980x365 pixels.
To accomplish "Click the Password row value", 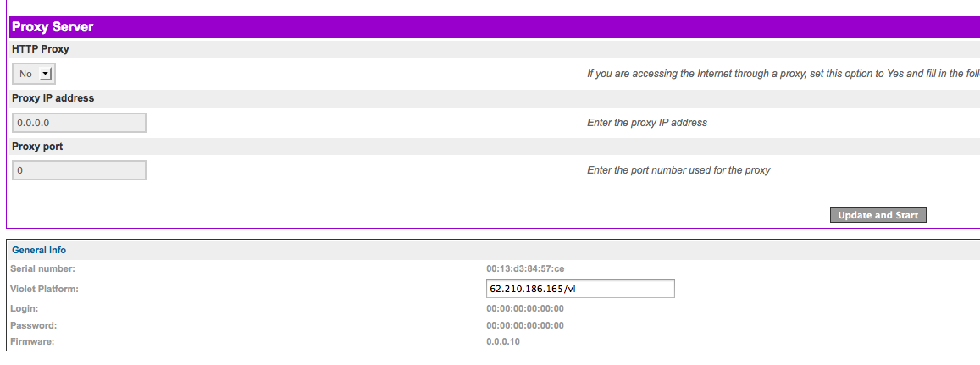I will (525, 325).
